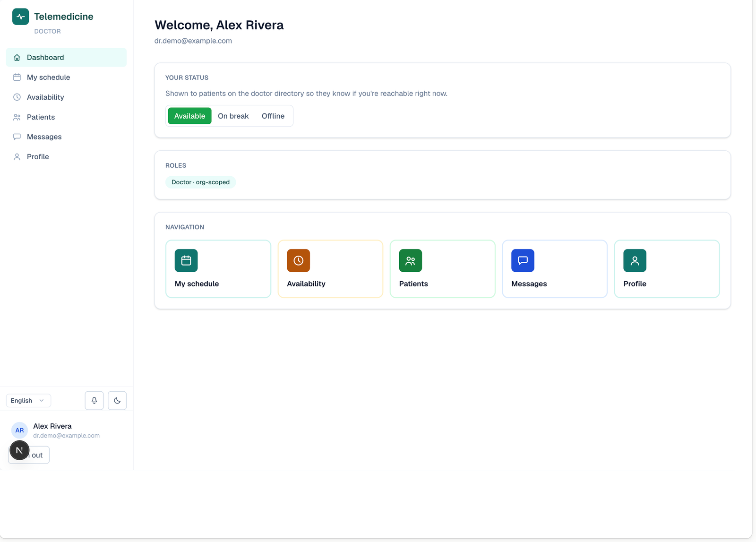Click the calendar icon beside My schedule in sidebar
The image size is (756, 542).
17,77
